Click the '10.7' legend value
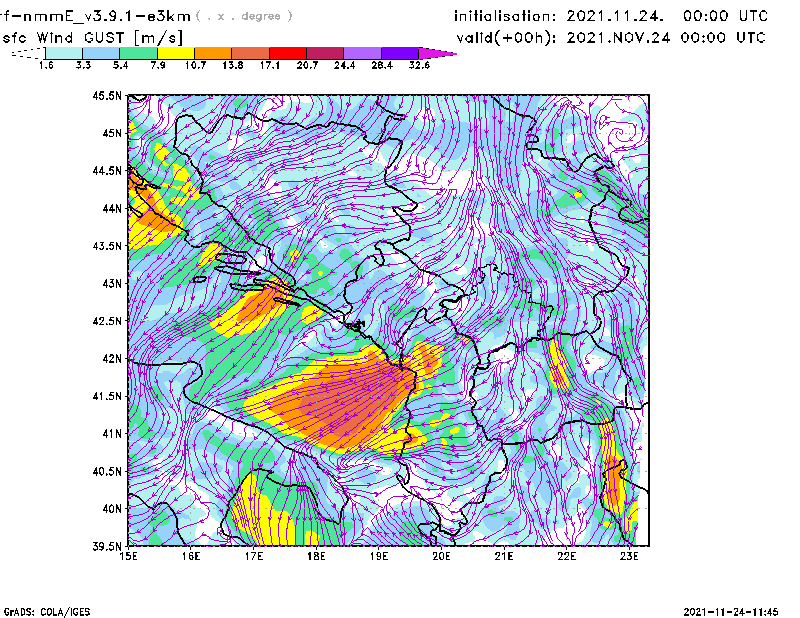800x618 pixels. tap(195, 65)
